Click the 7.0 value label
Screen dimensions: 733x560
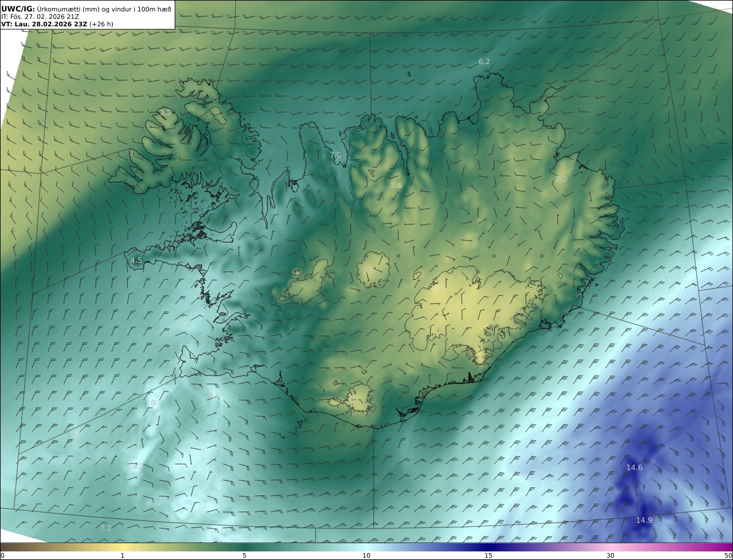coord(336,155)
